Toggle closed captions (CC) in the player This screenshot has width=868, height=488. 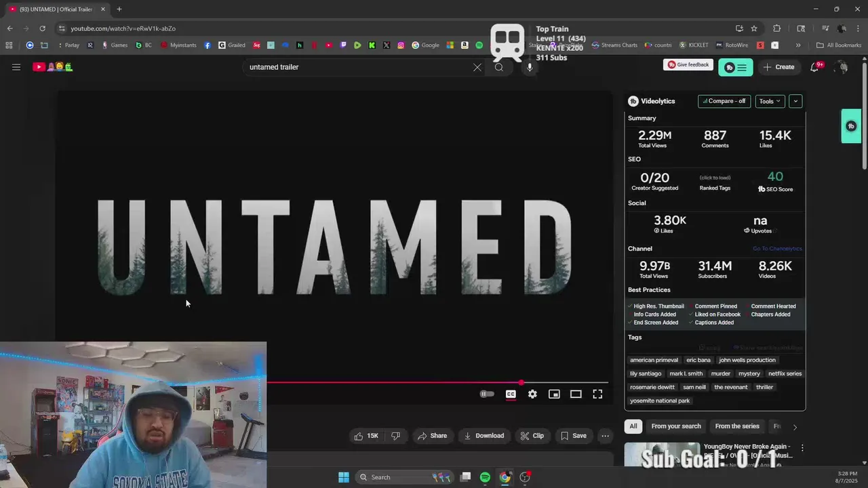pyautogui.click(x=511, y=394)
